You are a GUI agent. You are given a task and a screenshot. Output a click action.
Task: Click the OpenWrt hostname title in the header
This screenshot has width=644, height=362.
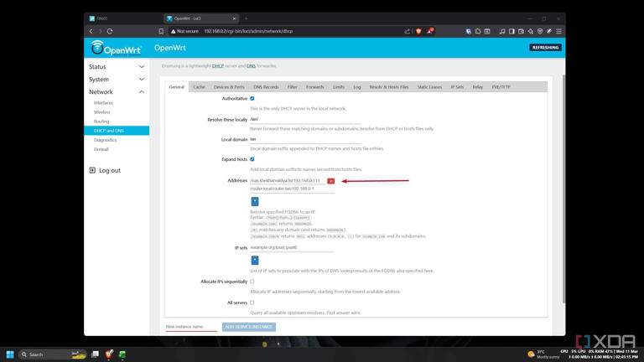(170, 48)
